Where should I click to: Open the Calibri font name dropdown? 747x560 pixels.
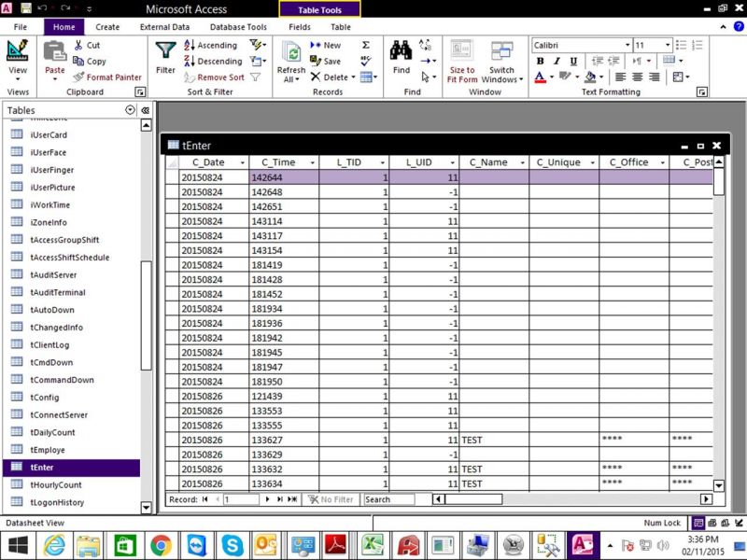(627, 45)
